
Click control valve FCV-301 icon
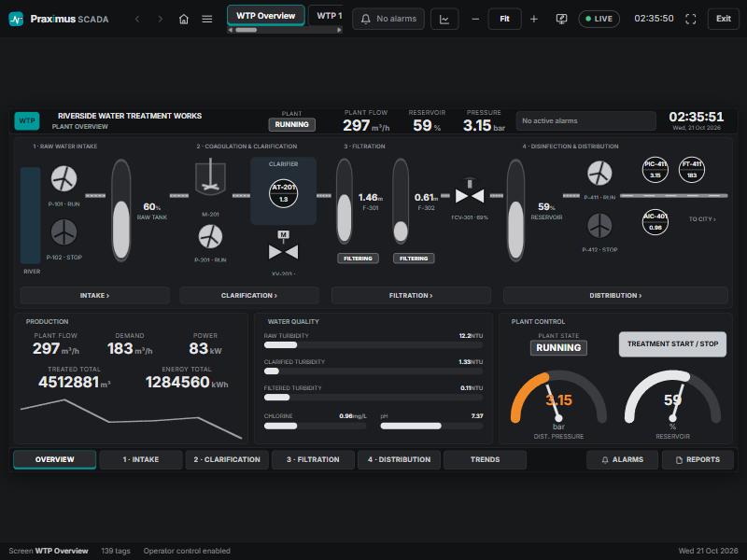pyautogui.click(x=470, y=193)
